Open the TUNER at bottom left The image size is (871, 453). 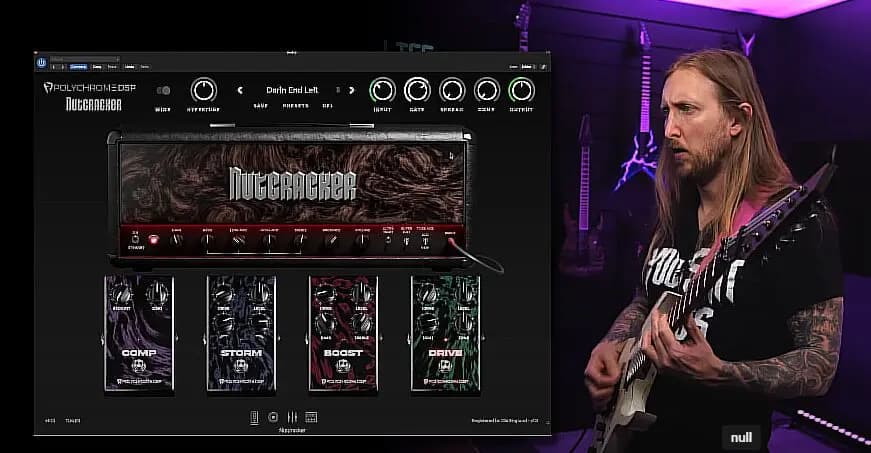click(x=73, y=421)
